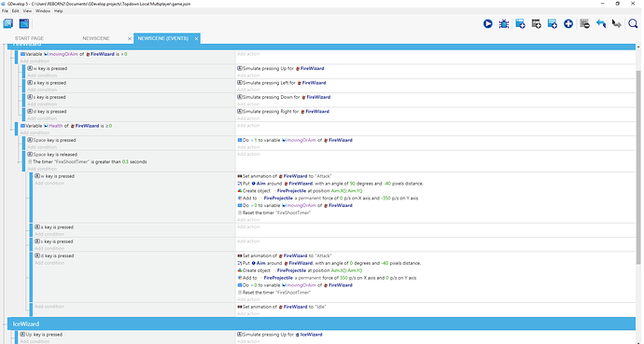The width and height of the screenshot is (644, 344).
Task: Select 'Put Aim around FireWizard' 0 degrees action
Action: click(329, 263)
